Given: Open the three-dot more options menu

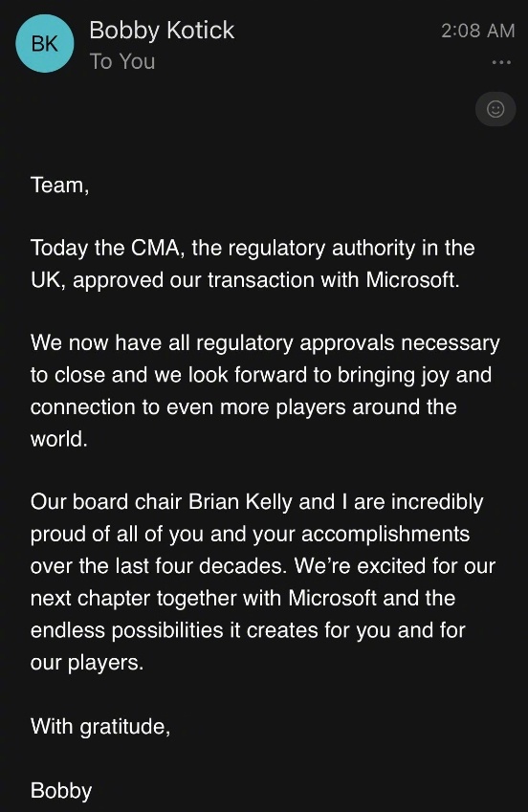Looking at the screenshot, I should [x=501, y=62].
